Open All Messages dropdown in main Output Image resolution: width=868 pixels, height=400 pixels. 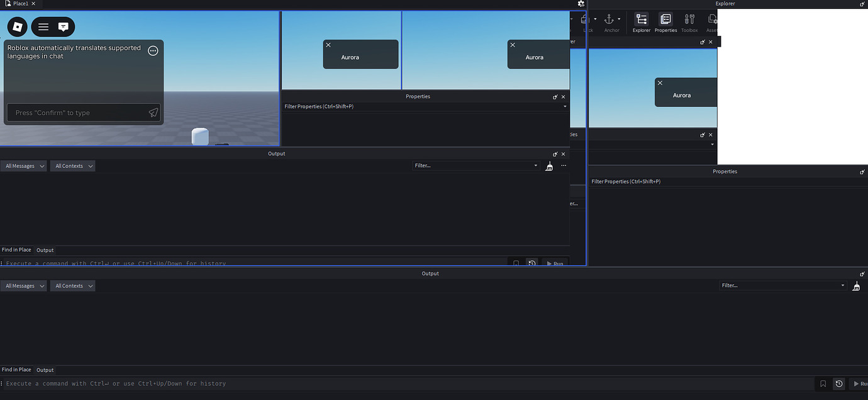(x=23, y=286)
